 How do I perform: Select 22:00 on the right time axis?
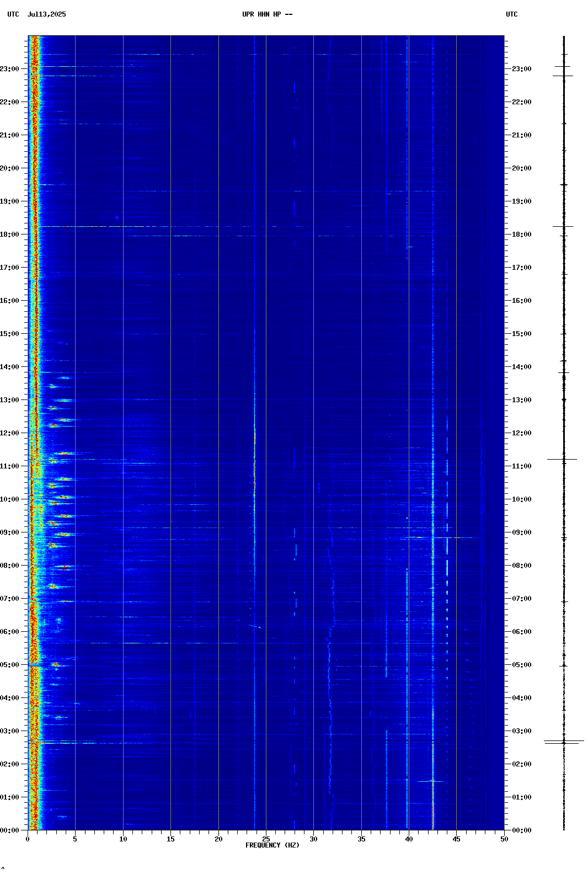click(x=522, y=102)
